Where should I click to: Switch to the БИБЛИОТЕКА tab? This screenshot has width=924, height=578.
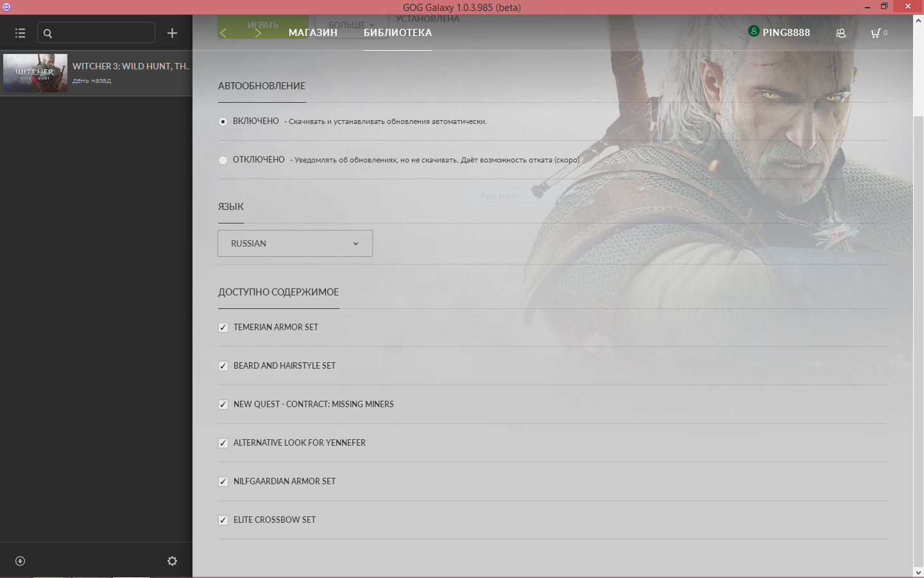[398, 33]
